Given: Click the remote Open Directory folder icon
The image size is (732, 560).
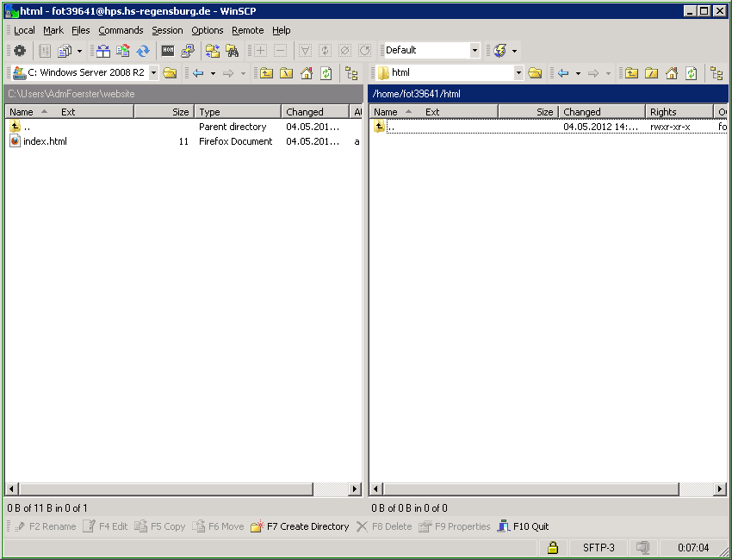Looking at the screenshot, I should click(535, 73).
